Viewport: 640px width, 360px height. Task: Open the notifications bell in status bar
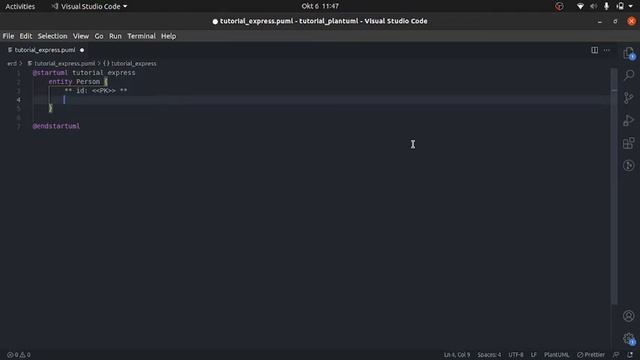tap(630, 355)
